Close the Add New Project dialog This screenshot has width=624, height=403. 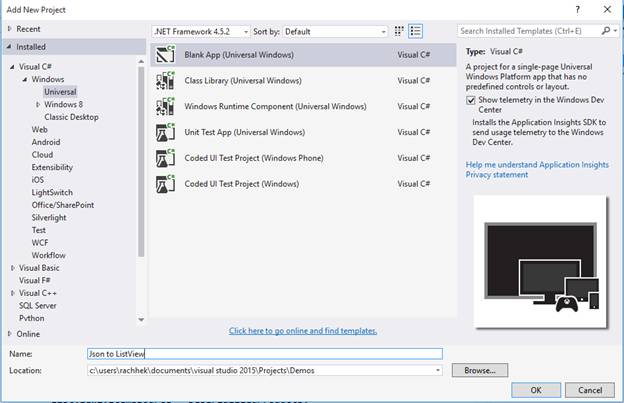tap(607, 10)
